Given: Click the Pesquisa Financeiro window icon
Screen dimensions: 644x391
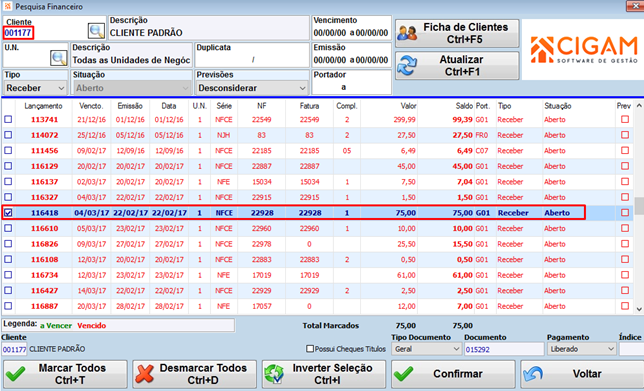Looking at the screenshot, I should pyautogui.click(x=7, y=6).
